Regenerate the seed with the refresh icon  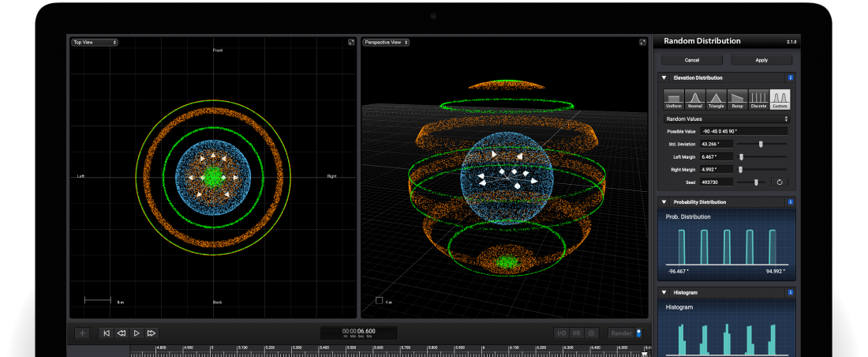(780, 182)
